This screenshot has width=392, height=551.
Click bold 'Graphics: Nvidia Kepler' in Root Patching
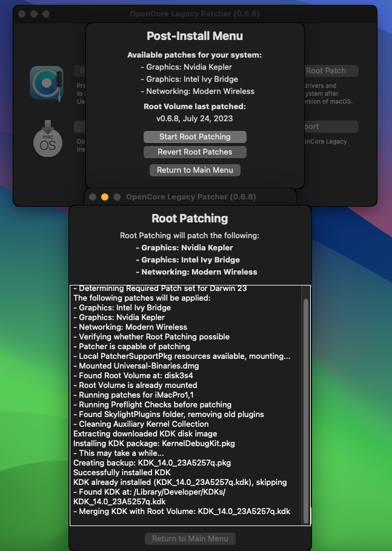click(x=184, y=248)
